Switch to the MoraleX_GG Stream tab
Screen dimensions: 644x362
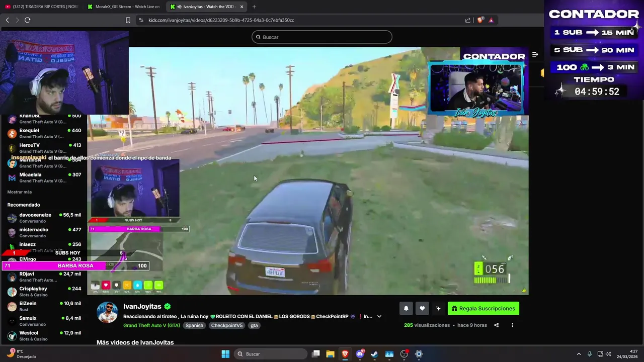(x=124, y=7)
